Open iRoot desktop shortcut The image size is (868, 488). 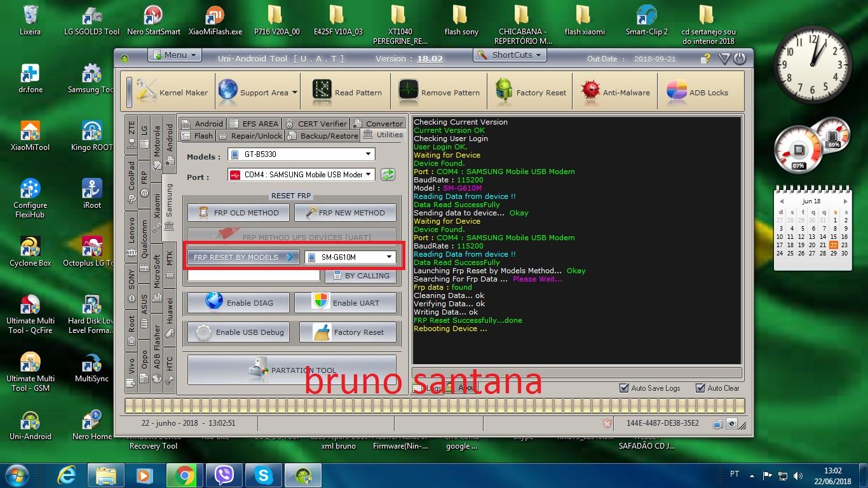[x=92, y=194]
